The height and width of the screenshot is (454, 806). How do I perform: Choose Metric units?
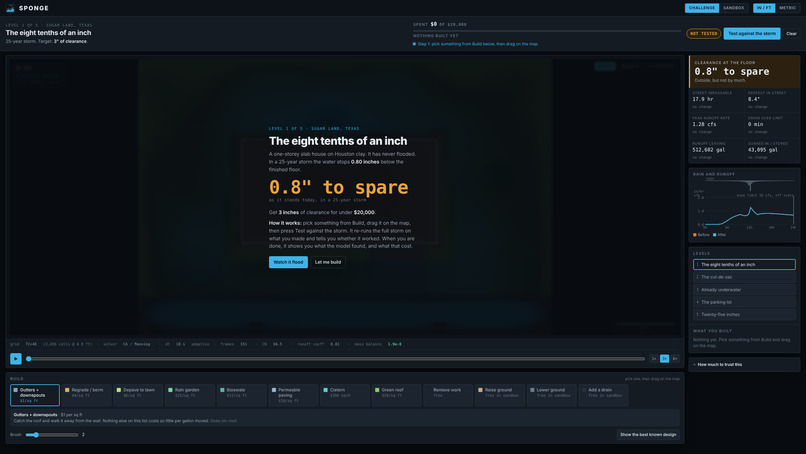787,8
